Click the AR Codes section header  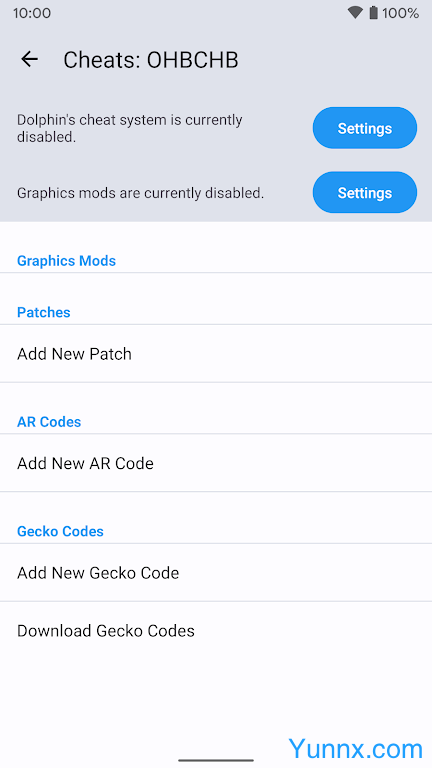[49, 422]
